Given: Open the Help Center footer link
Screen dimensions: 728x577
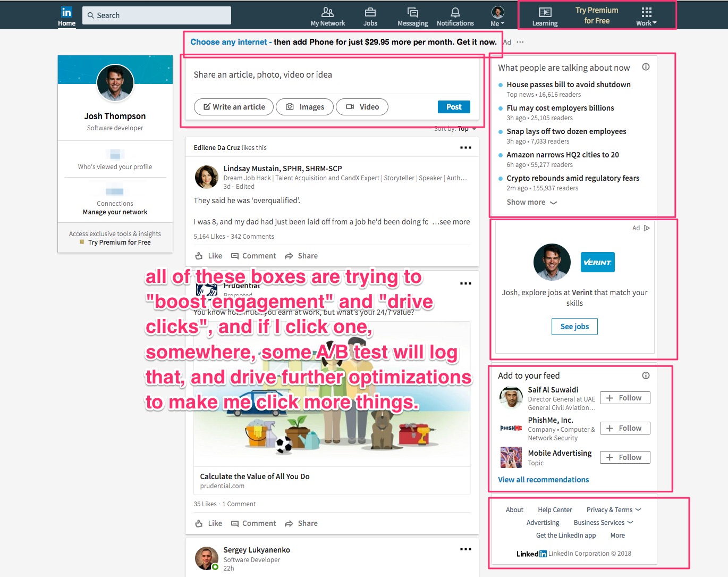Looking at the screenshot, I should pyautogui.click(x=555, y=510).
